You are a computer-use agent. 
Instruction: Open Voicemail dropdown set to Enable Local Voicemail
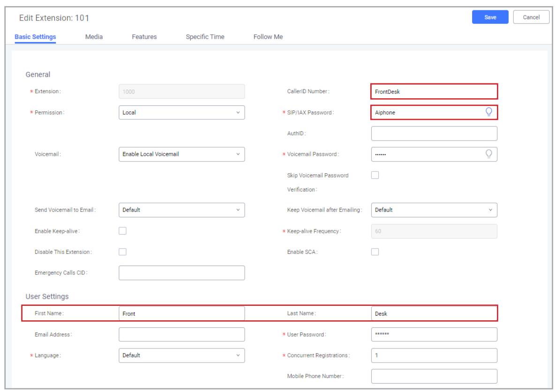[x=181, y=154]
